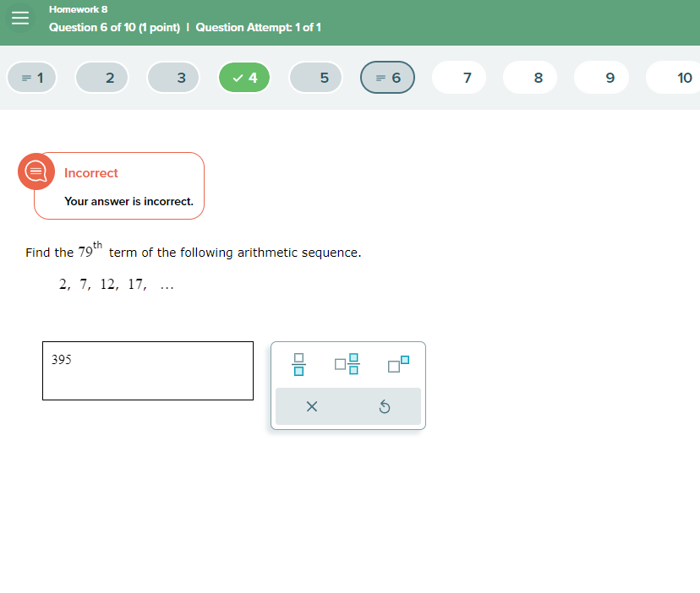
Task: Select the exponent template icon
Action: [x=398, y=364]
